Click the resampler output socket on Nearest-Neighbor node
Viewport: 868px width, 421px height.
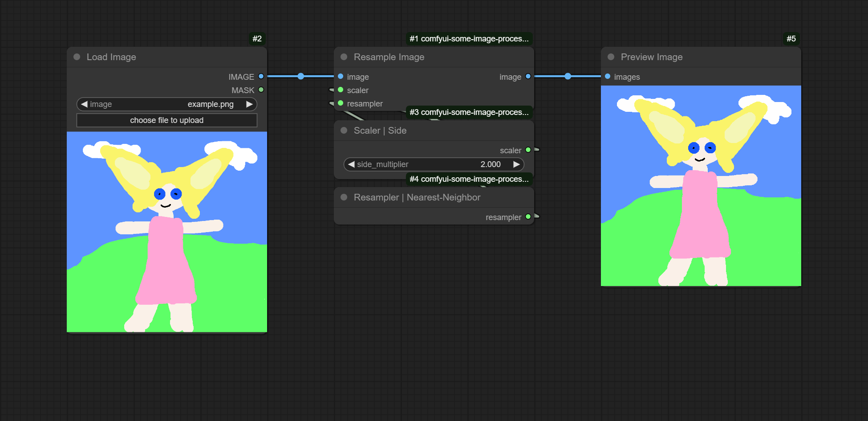[528, 217]
